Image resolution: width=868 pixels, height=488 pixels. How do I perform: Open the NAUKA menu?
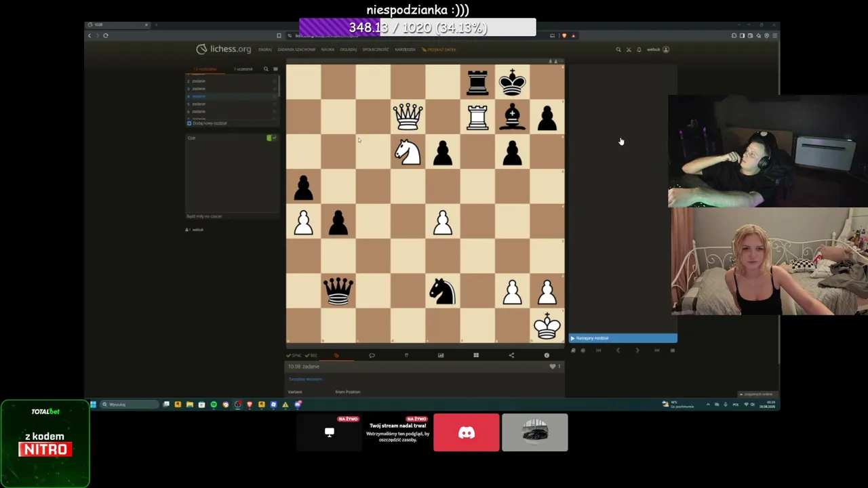coord(328,49)
